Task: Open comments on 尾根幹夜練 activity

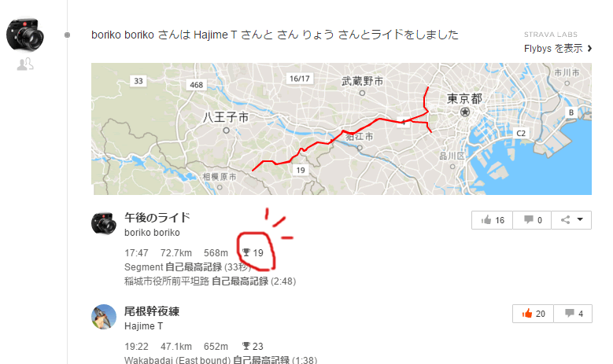Action: (573, 314)
